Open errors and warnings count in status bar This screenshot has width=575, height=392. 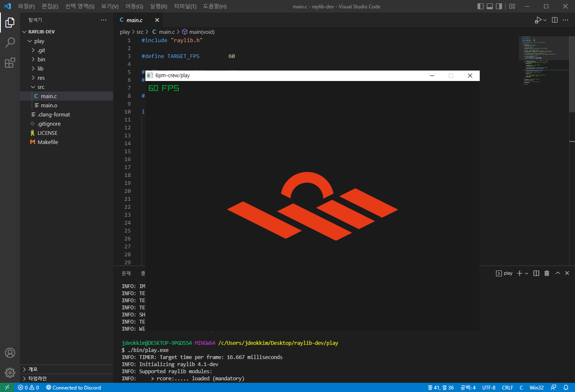coord(28,387)
